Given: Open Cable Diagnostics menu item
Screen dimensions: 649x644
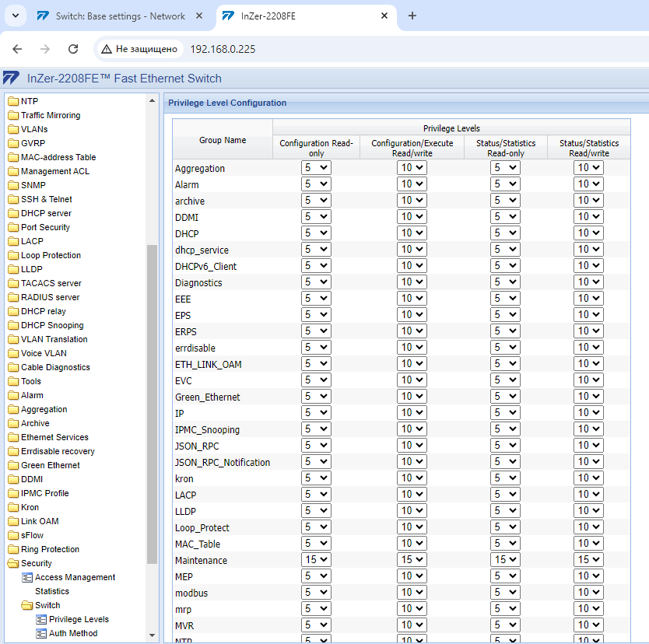Looking at the screenshot, I should pyautogui.click(x=55, y=367).
